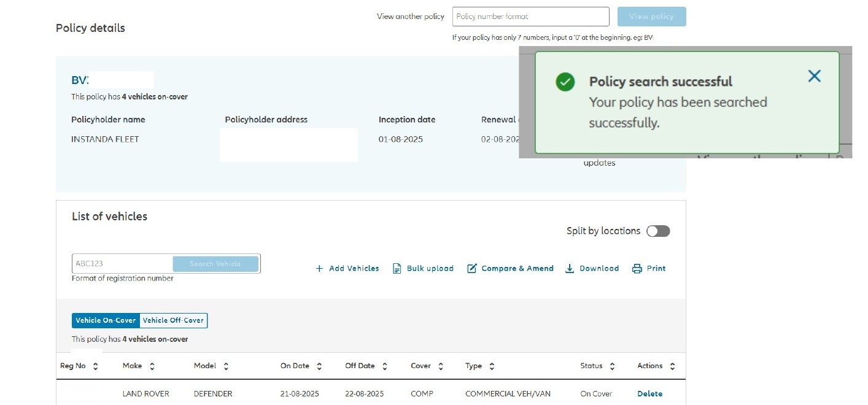Screen dimensions: 868x405
Task: Click the List of vehicles heading
Action: click(x=109, y=217)
